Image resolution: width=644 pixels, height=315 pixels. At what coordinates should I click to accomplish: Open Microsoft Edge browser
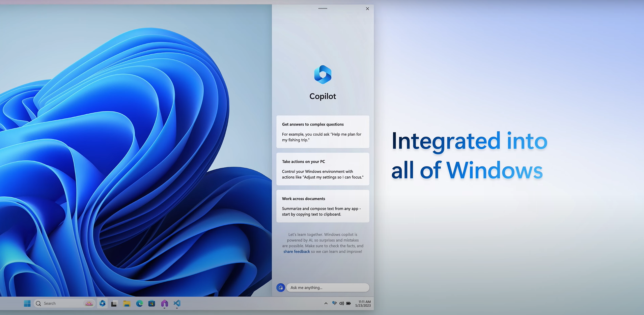coord(139,304)
